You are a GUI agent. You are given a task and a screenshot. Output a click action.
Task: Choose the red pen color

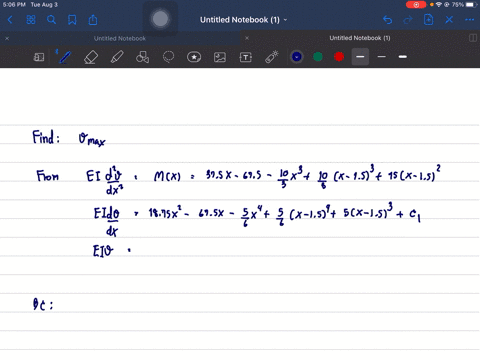tap(339, 57)
